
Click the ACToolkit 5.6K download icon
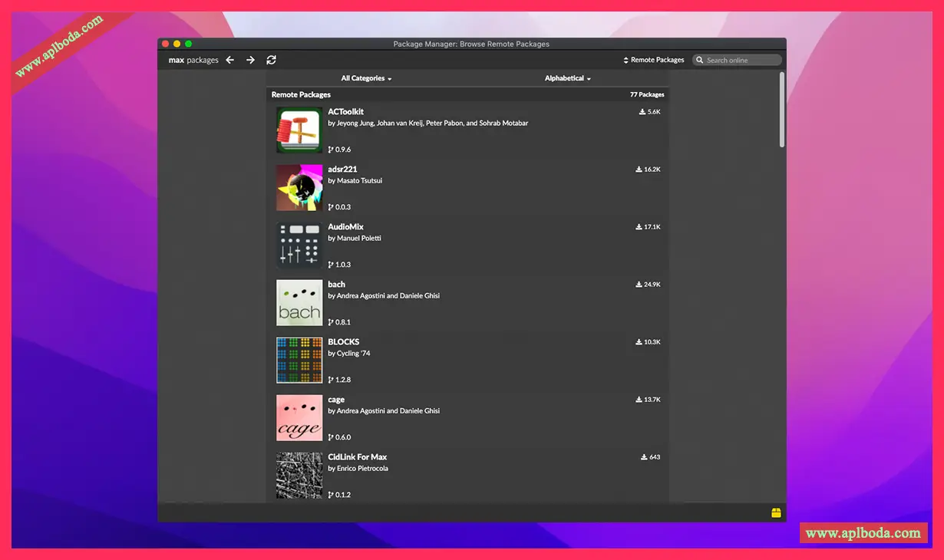click(642, 112)
